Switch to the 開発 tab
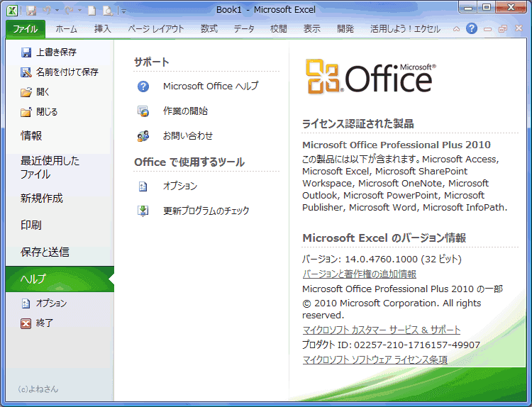This screenshot has width=532, height=407. [345, 29]
